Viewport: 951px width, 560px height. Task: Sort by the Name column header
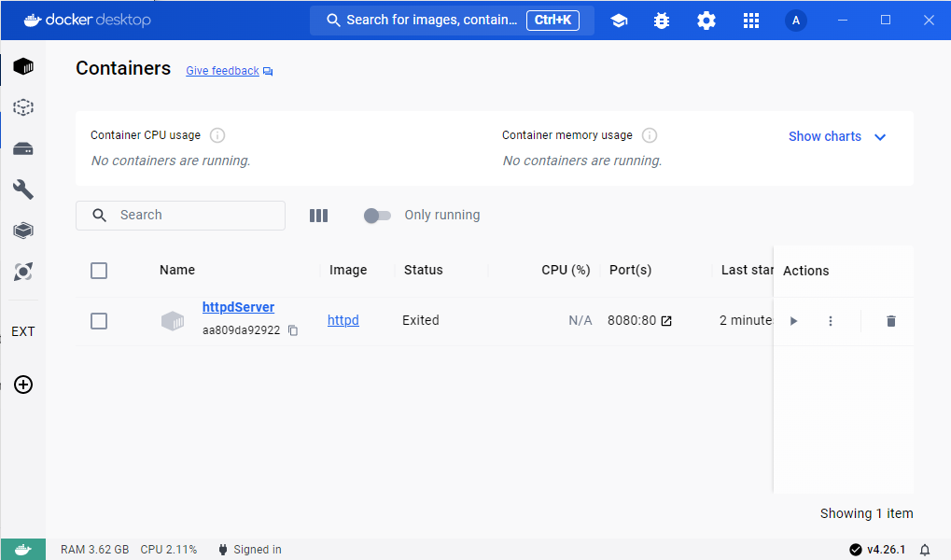tap(177, 270)
